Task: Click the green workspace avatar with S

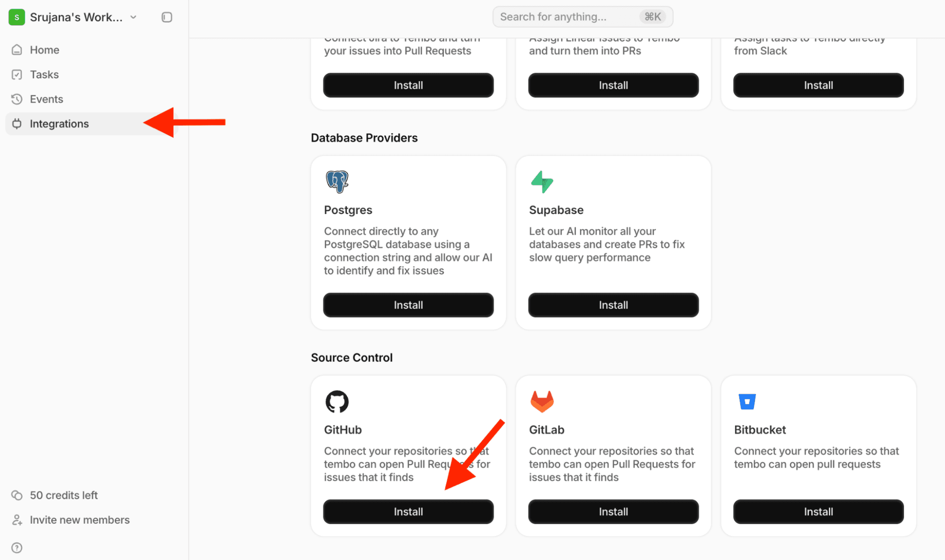Action: 16,17
